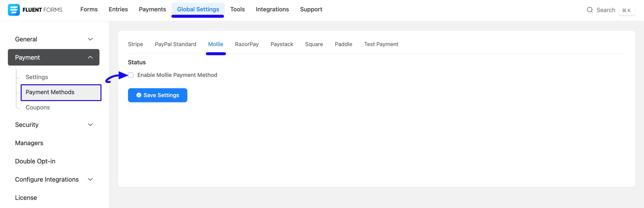Open Integrations in top navigation
The height and width of the screenshot is (208, 644).
(272, 9)
